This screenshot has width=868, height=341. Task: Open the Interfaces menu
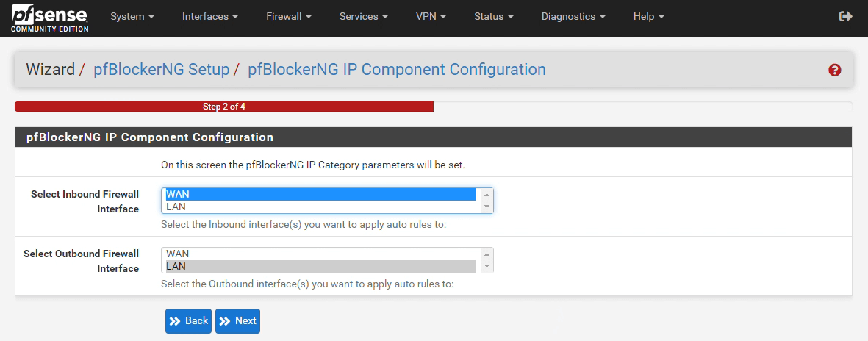coord(209,16)
